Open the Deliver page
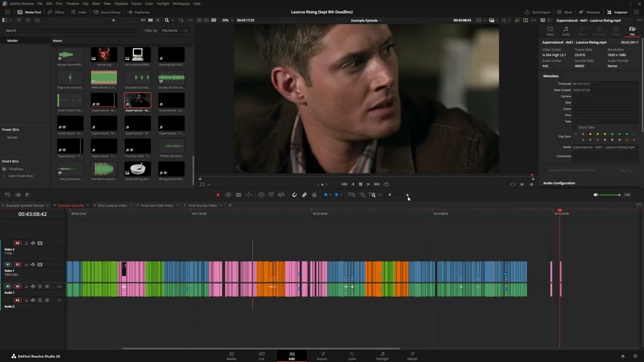Image resolution: width=644 pixels, height=362 pixels. pos(413,356)
